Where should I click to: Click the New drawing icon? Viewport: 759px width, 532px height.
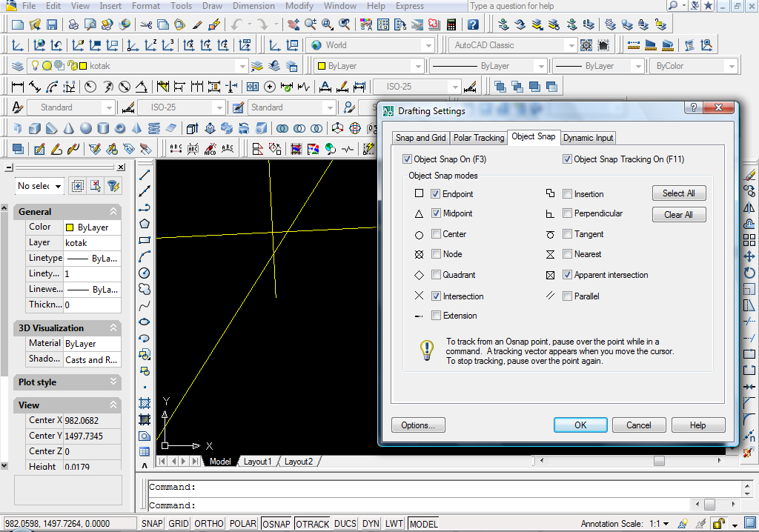click(18, 24)
